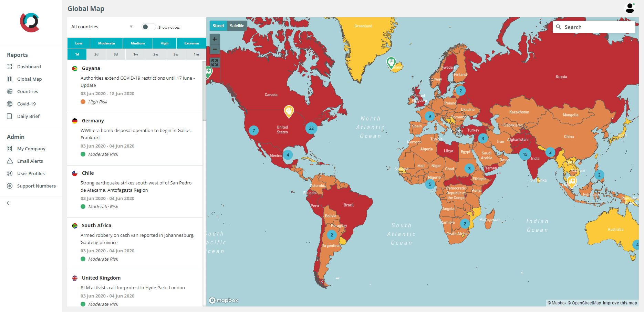Open the Guyana COVID-19 restrictions alert

click(137, 82)
